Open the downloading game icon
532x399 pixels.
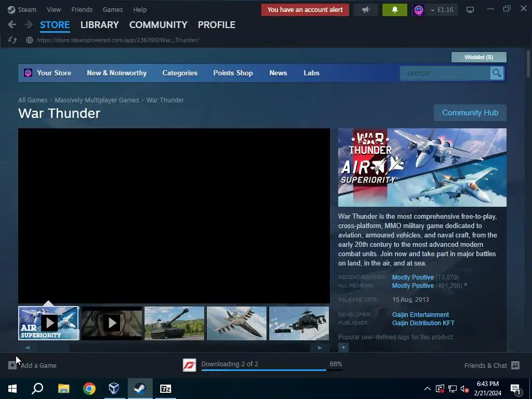tap(189, 365)
